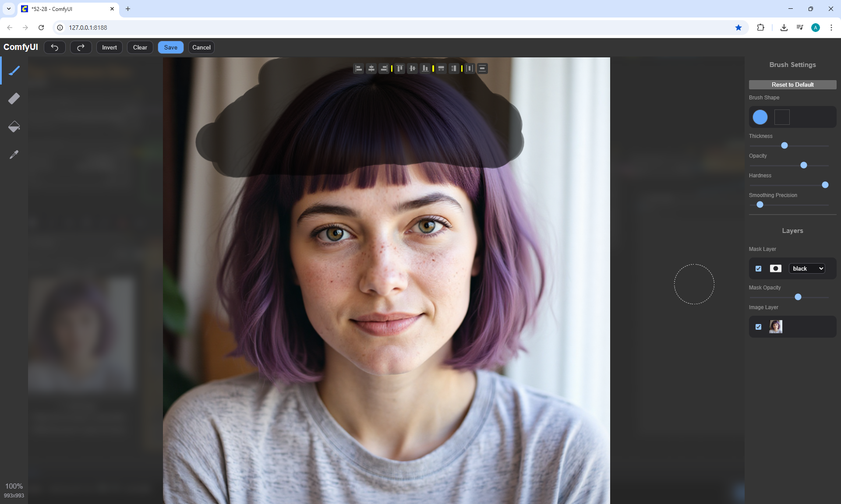This screenshot has height=504, width=841.
Task: Click the Invert button
Action: pos(110,47)
